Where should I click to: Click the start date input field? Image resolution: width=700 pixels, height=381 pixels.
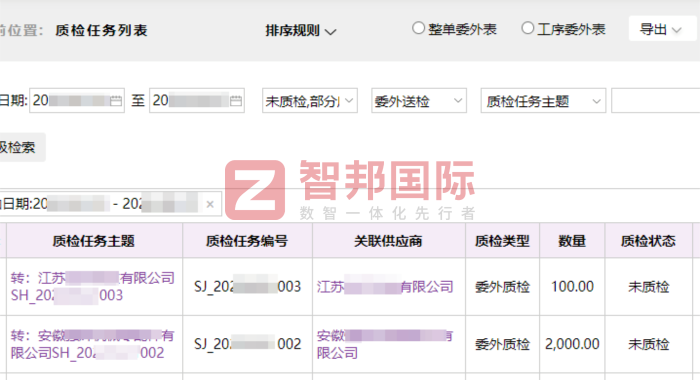click(x=77, y=100)
